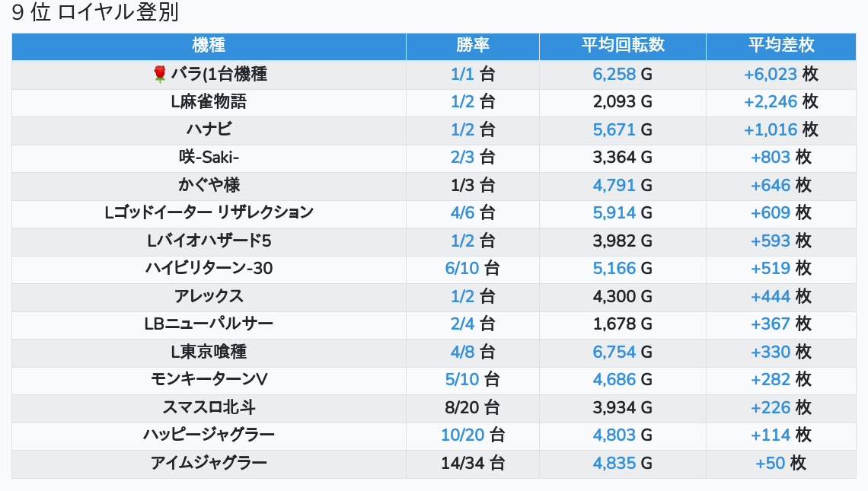Sort table by 機種 column header

(x=209, y=45)
